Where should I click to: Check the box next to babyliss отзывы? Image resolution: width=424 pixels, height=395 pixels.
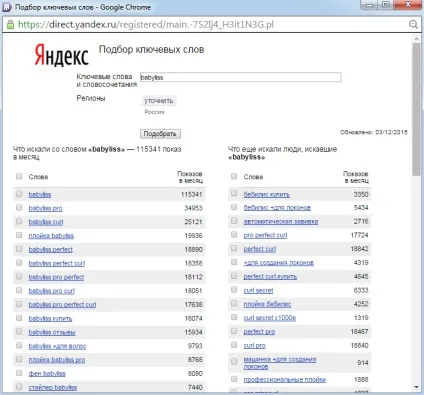click(19, 332)
